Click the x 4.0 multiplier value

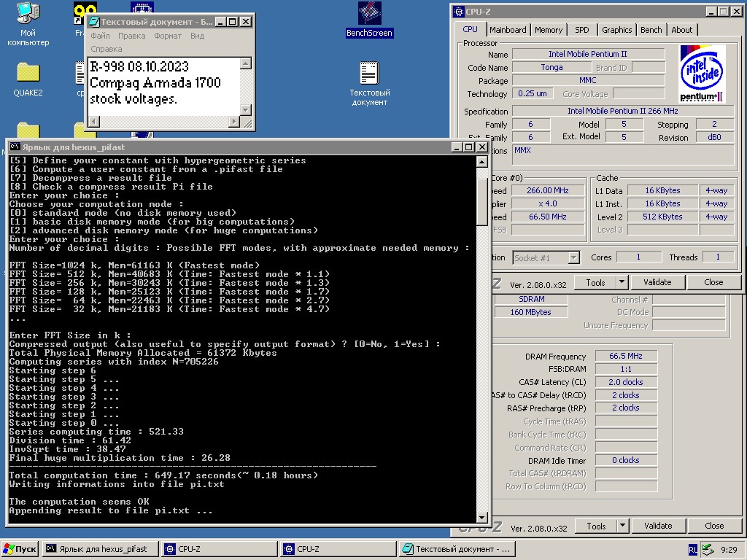(547, 203)
